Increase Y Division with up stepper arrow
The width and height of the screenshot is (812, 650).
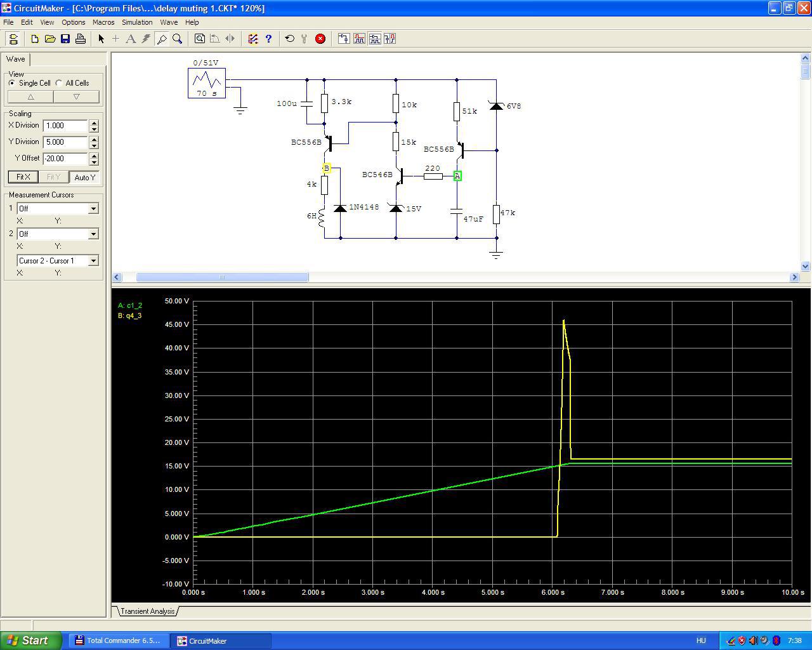(94, 139)
